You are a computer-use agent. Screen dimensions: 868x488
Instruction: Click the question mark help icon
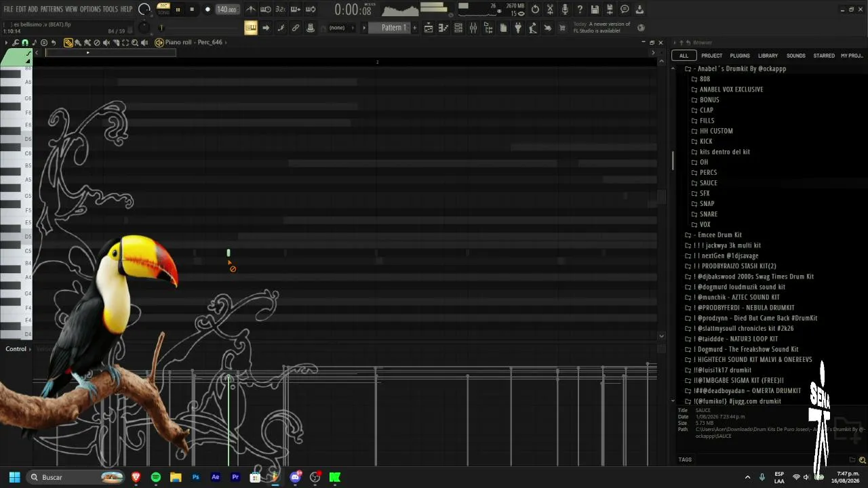[x=580, y=9]
